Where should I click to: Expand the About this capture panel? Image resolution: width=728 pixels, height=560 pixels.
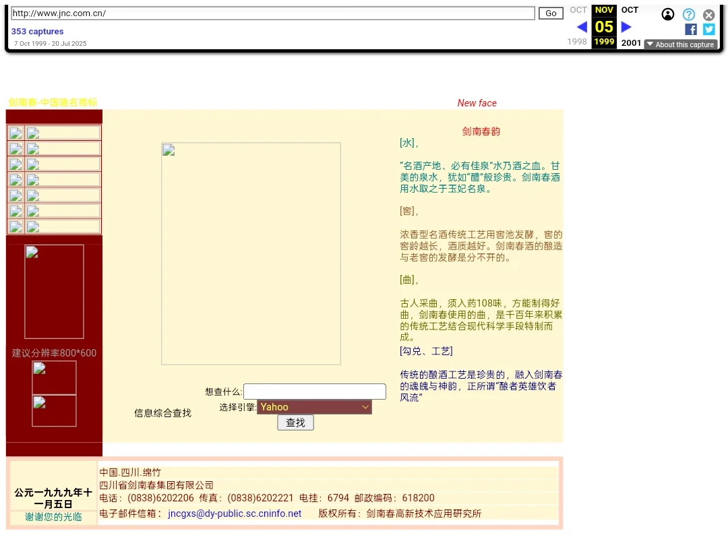[681, 44]
